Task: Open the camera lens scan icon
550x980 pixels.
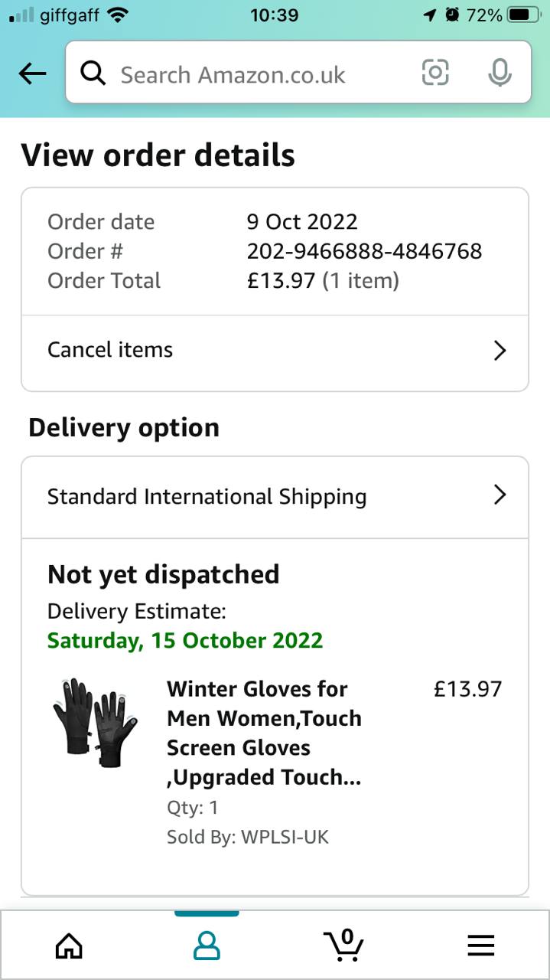Action: (x=435, y=73)
